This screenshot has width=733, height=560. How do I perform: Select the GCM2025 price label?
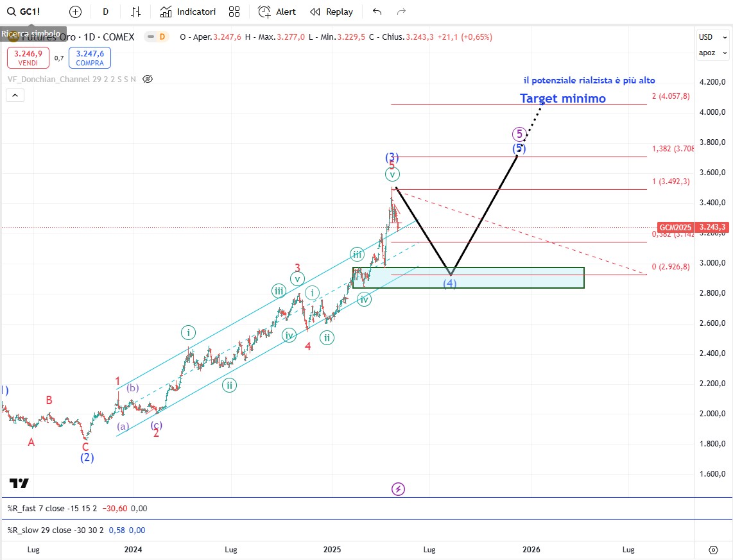pyautogui.click(x=675, y=228)
